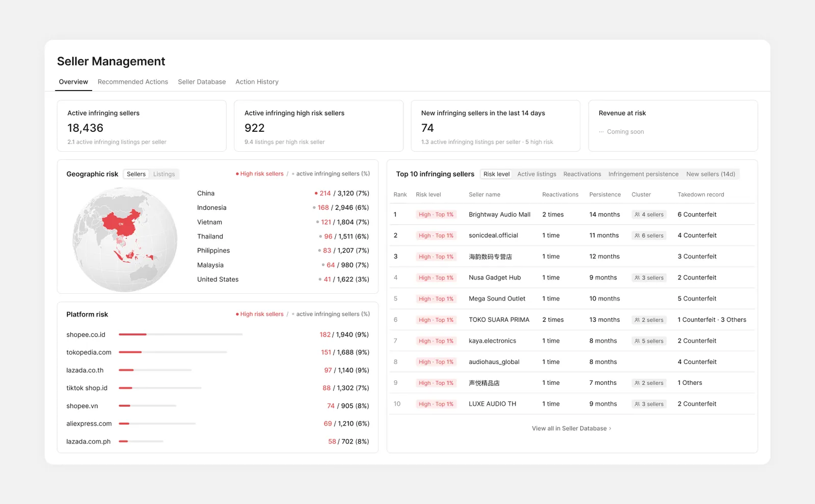Open Active infringing high risk sellers card
Screen dimensions: 815x504
click(318, 126)
